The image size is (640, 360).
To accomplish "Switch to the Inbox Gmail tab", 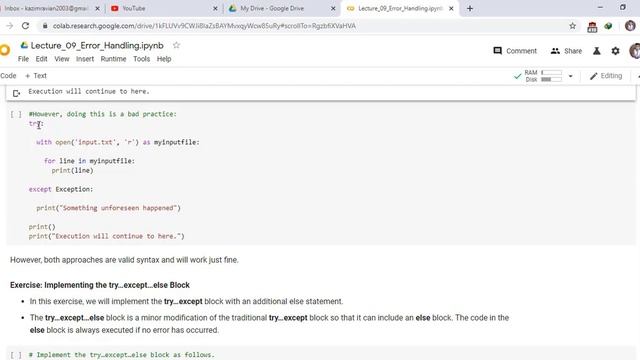I will pyautogui.click(x=46, y=8).
